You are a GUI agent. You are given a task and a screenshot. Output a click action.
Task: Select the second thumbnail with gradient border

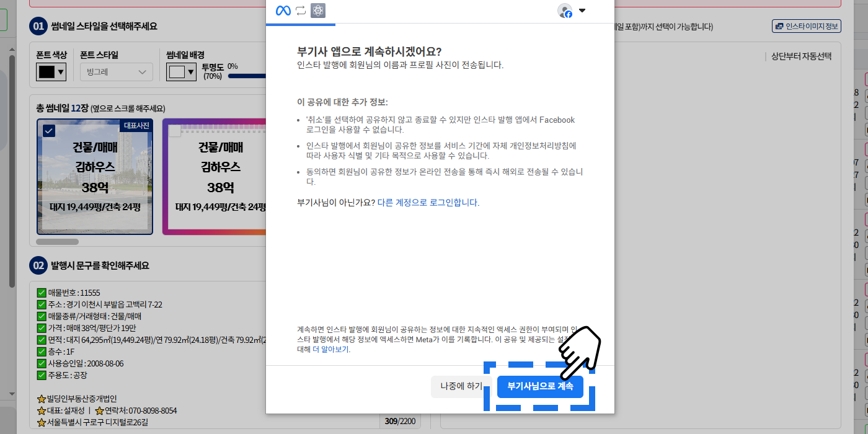pyautogui.click(x=215, y=177)
